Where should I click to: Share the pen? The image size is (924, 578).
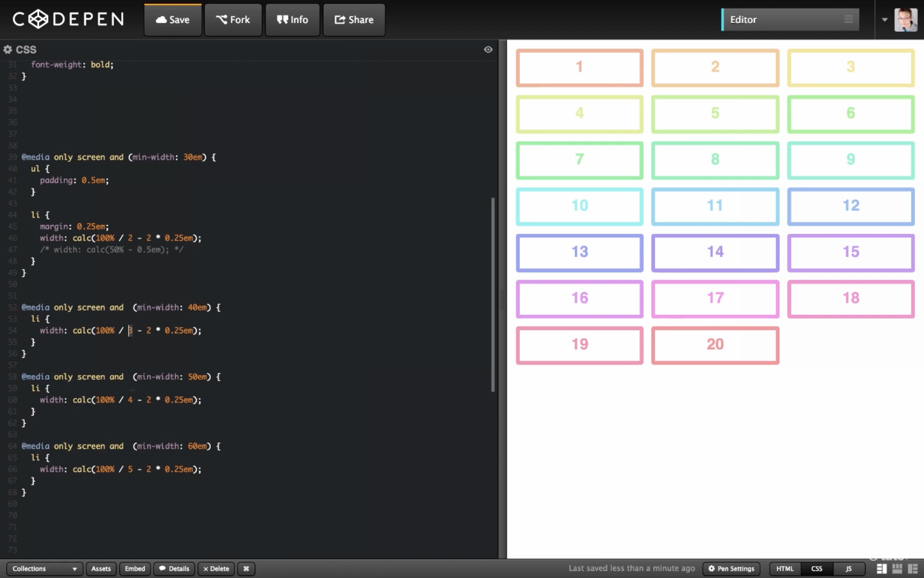point(354,20)
